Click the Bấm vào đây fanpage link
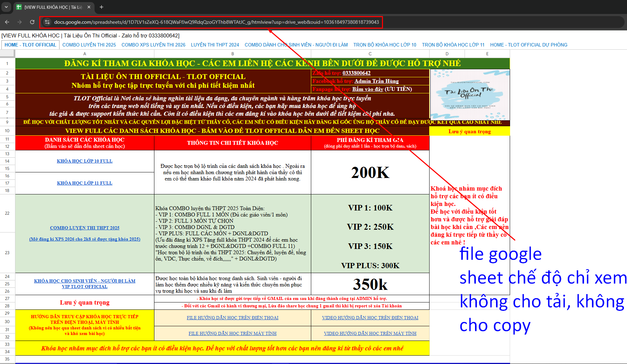Viewport: 627px width, 364px height. 368,89
